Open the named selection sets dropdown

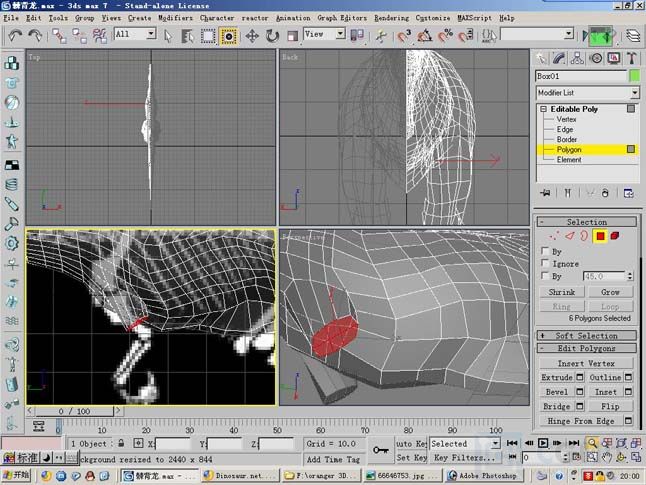[x=537, y=33]
